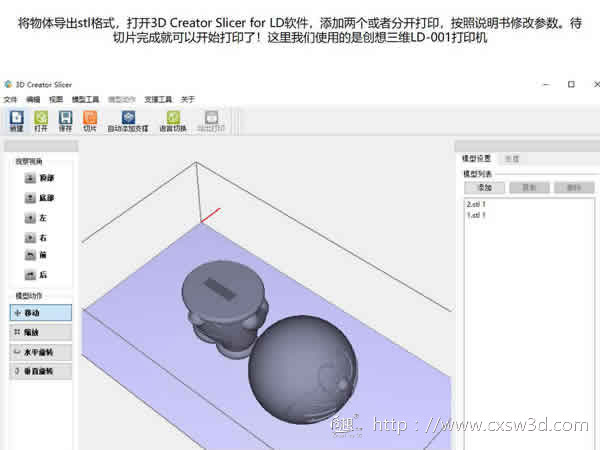
Task: Click the 3D Creator Slicer title bar icon
Action: (8, 84)
